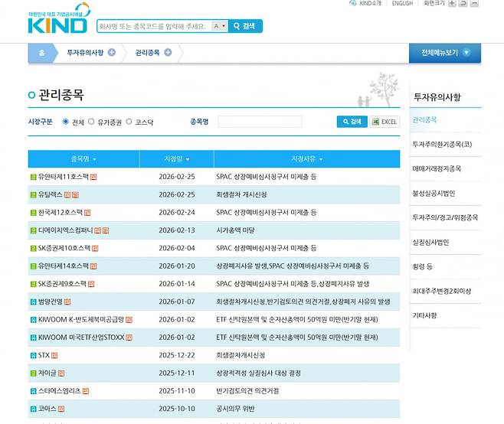Select the 유가증권 market radio button
Viewport: 504px width, 424px height.
91,122
